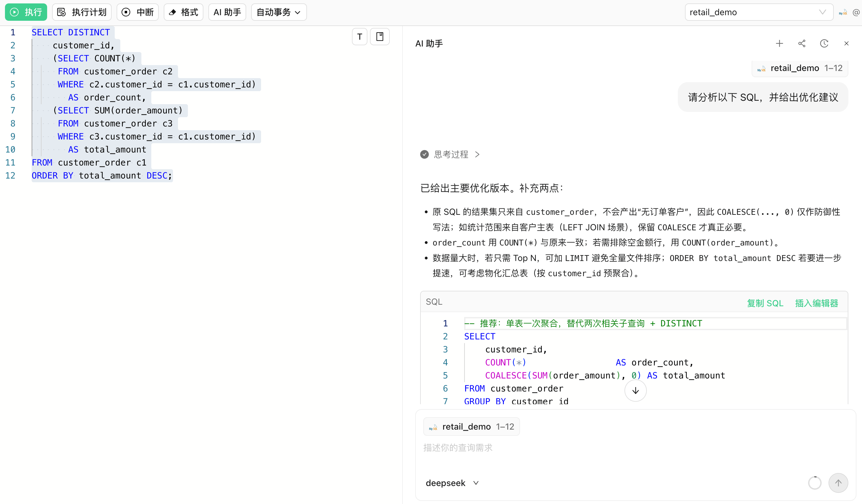Image resolution: width=862 pixels, height=504 pixels.
Task: Click line 11 FROM customer_order c1
Action: coord(89,162)
